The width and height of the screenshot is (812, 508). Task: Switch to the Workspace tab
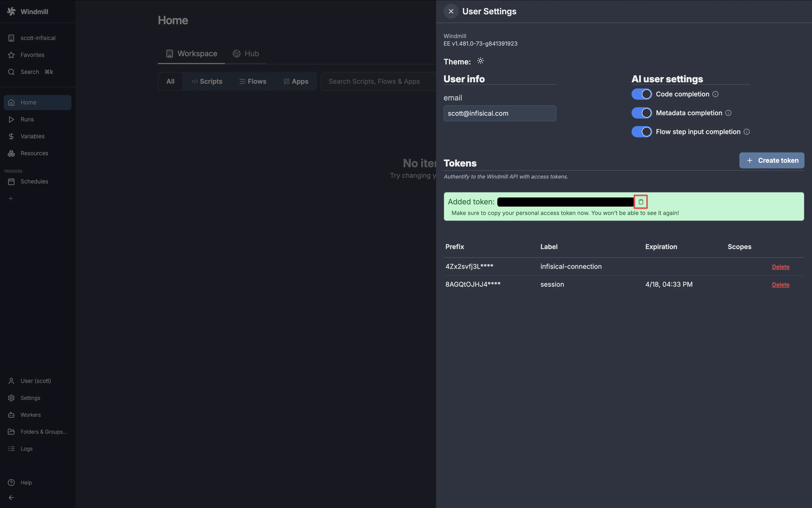[x=191, y=54]
